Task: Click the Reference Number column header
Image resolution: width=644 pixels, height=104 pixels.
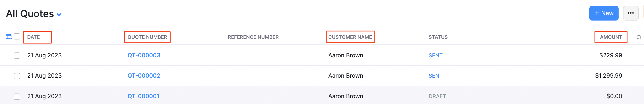Action: pos(253,37)
